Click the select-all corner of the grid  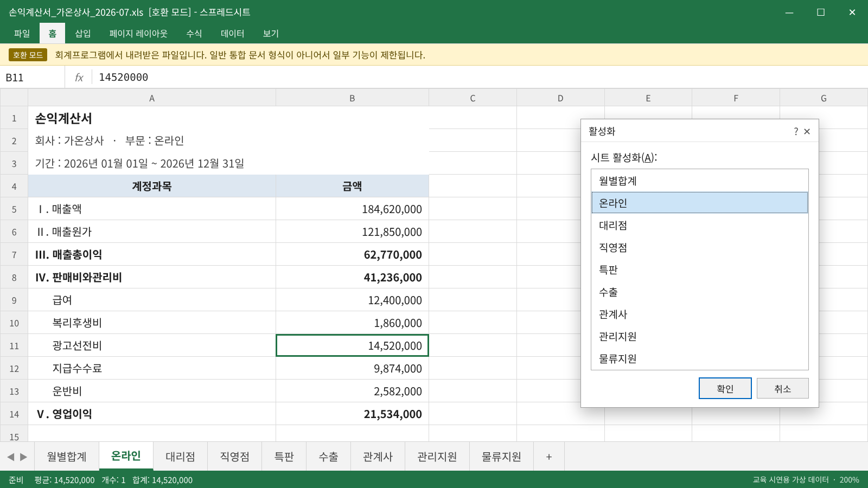tap(14, 98)
